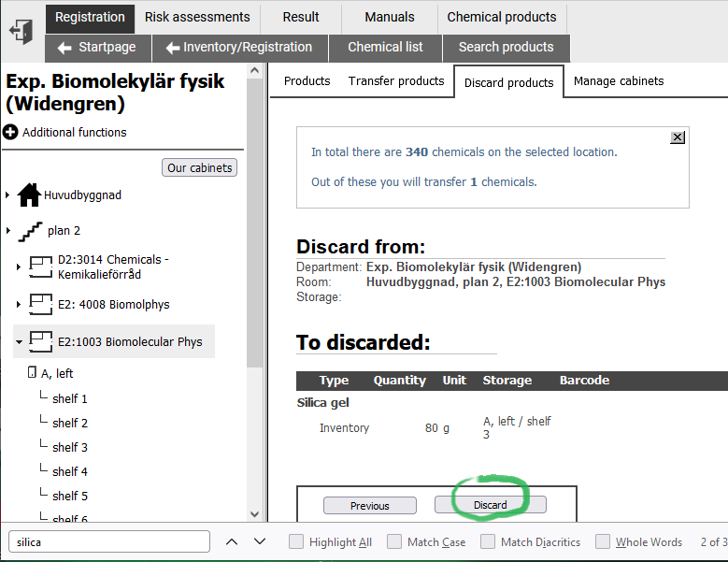Jump to previous find result arrow
This screenshot has height=562, width=728.
click(x=232, y=541)
